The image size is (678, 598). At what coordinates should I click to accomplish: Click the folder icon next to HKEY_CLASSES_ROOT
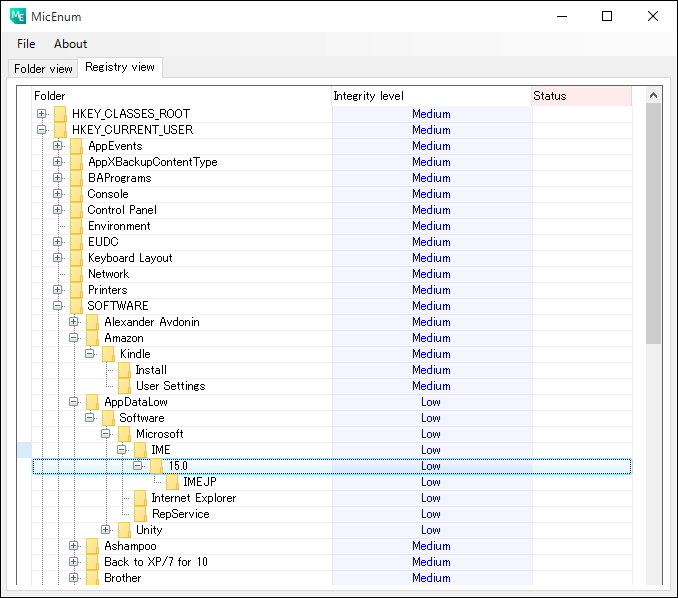60,114
